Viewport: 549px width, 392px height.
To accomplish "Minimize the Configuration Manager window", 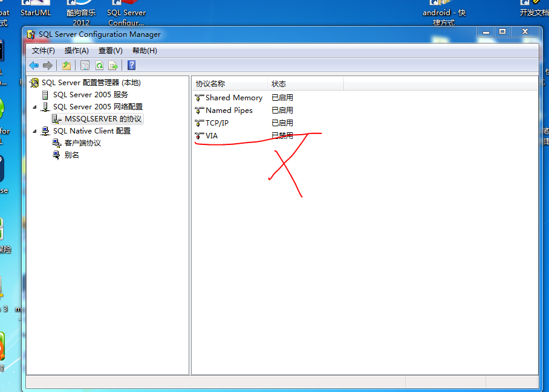I will click(486, 32).
